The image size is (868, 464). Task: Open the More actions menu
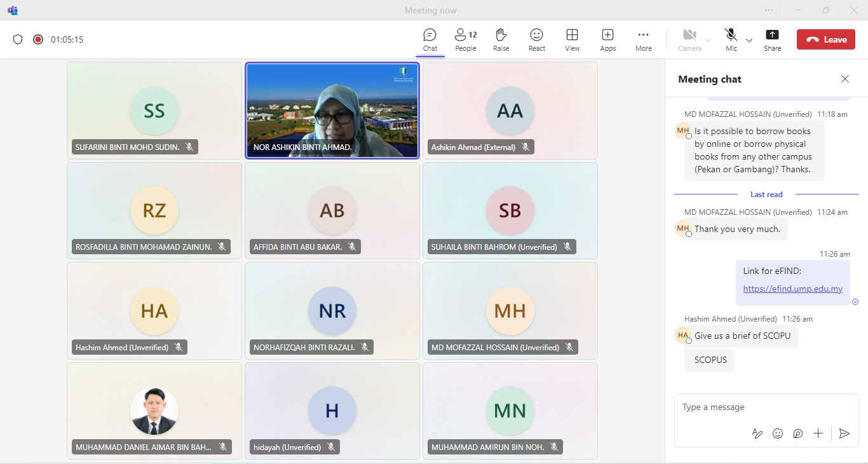644,39
